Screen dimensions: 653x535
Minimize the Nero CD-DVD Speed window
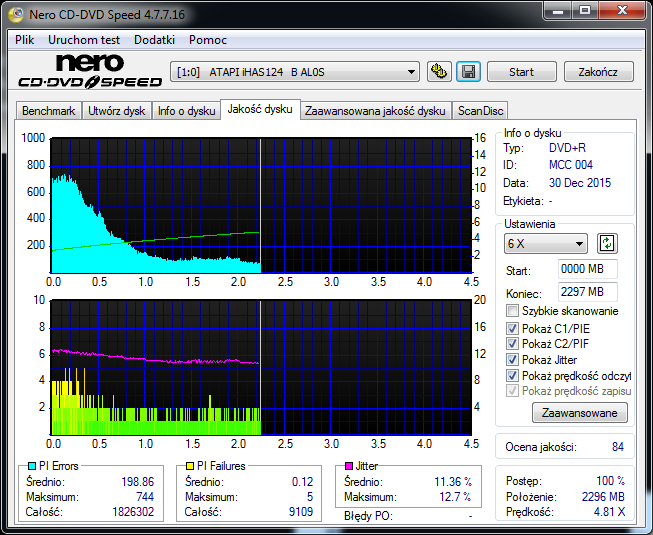tap(558, 10)
